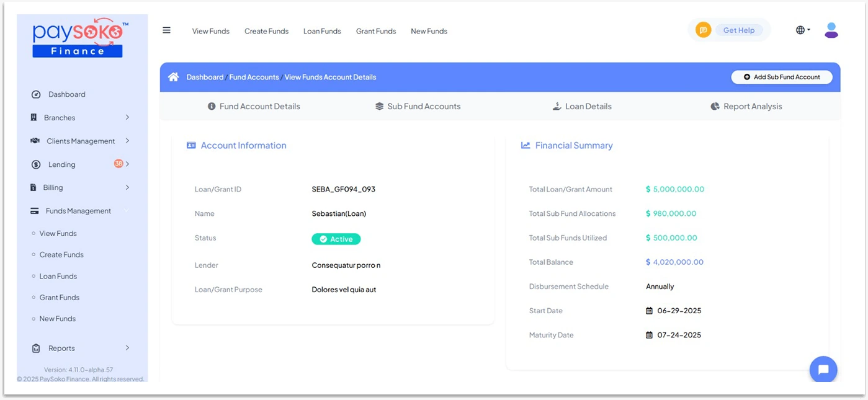Image resolution: width=868 pixels, height=400 pixels.
Task: Open the floating chat bubble
Action: click(823, 370)
